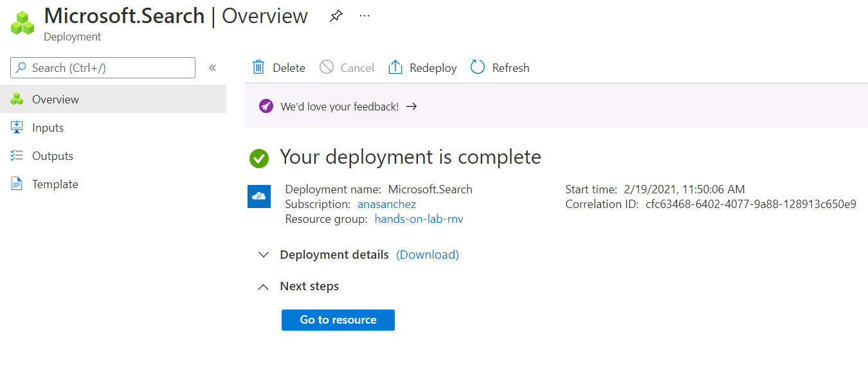Click Your deployment is complete heading
Viewport: 868px width, 375px height.
pyautogui.click(x=410, y=157)
